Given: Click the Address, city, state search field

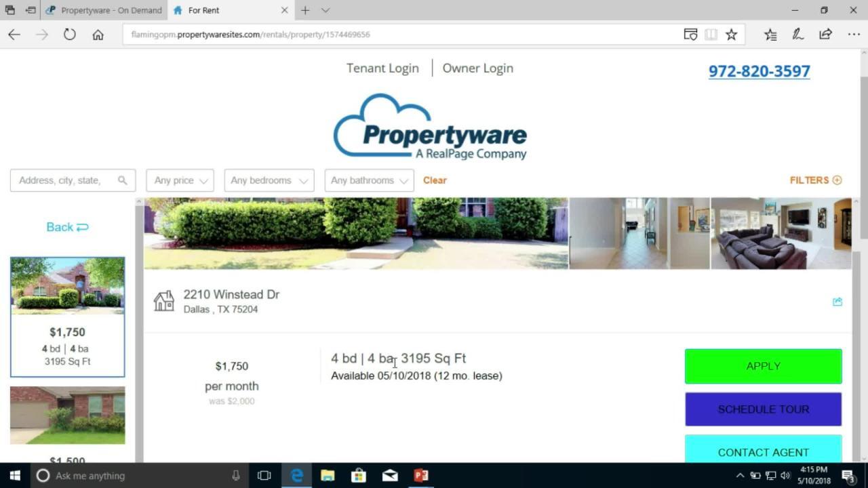Looking at the screenshot, I should pos(64,180).
